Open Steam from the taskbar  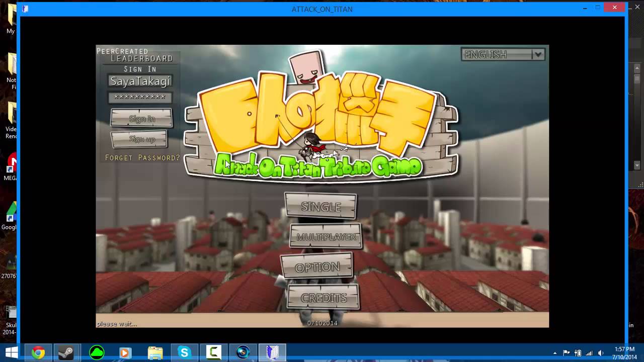point(66,353)
